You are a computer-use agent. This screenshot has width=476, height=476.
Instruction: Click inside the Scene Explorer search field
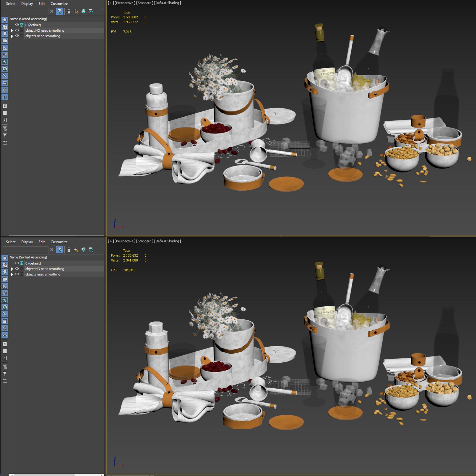26,11
